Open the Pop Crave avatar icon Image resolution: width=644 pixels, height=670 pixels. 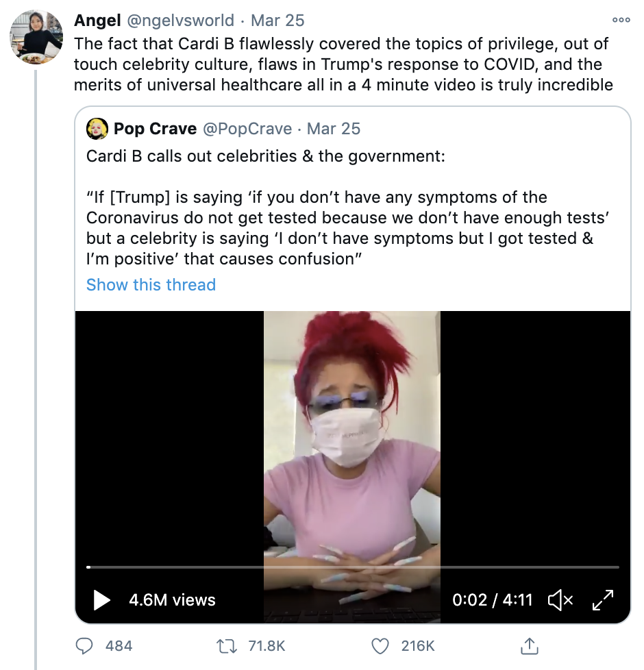coord(97,128)
